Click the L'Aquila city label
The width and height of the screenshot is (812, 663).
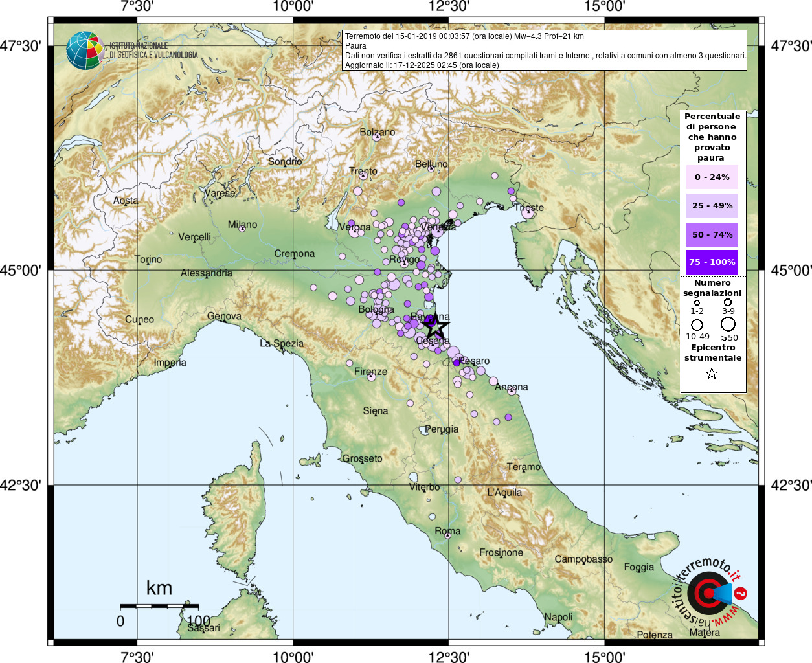(x=504, y=492)
